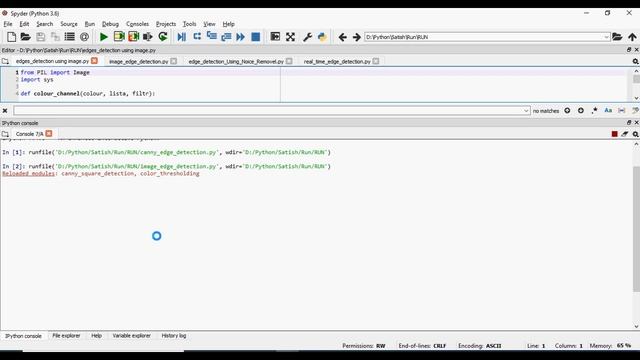Screen dimensions: 640x360
Task: Maximize current pane icon
Action: [x=275, y=37]
